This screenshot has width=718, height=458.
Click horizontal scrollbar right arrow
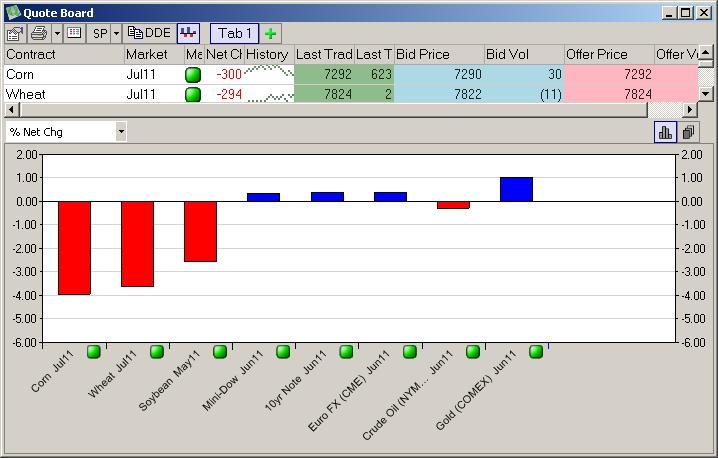click(x=689, y=109)
